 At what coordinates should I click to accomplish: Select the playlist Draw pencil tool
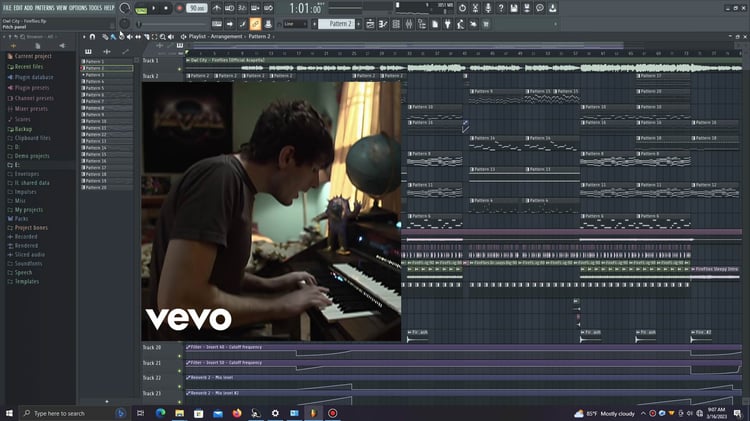[105, 36]
